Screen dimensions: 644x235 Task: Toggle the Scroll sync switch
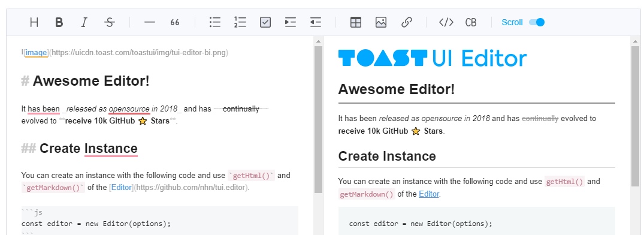tap(536, 22)
